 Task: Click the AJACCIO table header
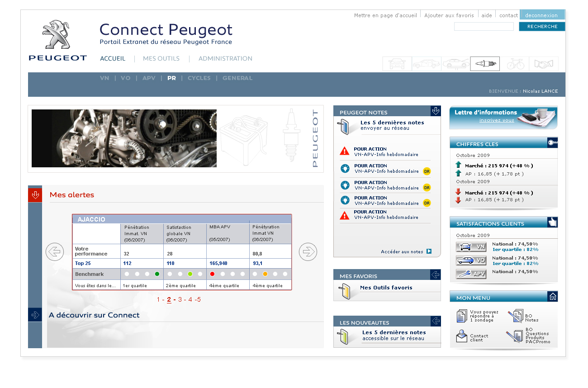pos(182,219)
